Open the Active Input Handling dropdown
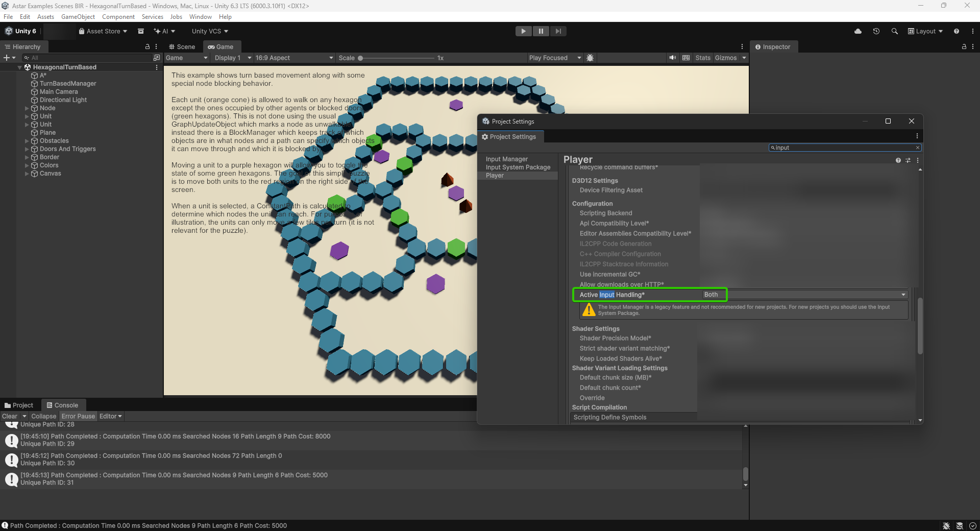 pos(804,295)
